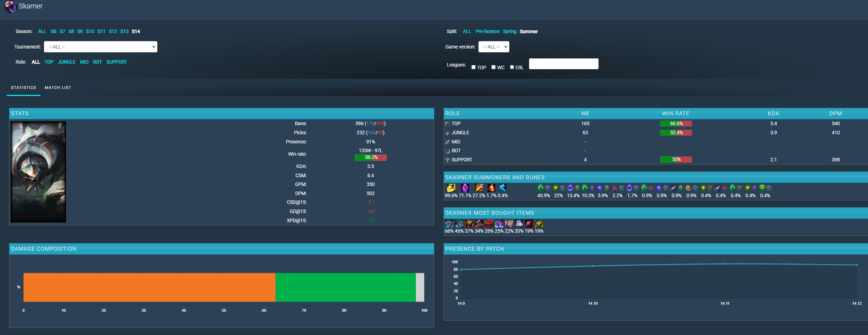Click the NB column header in role table
This screenshot has height=335, width=868.
[x=585, y=114]
